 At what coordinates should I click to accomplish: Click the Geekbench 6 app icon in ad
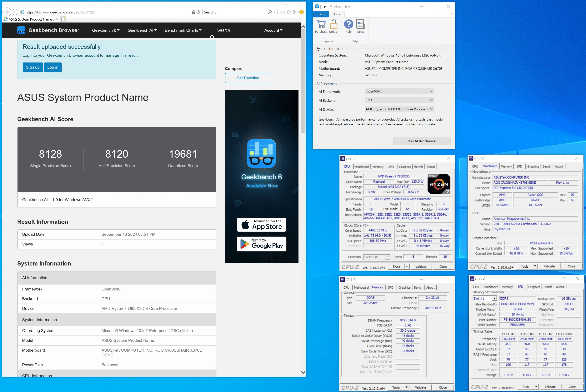(x=261, y=153)
